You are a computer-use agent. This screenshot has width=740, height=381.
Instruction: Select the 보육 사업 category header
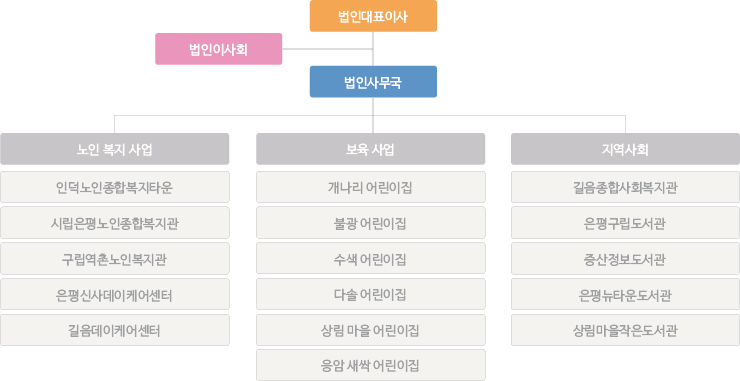click(370, 149)
